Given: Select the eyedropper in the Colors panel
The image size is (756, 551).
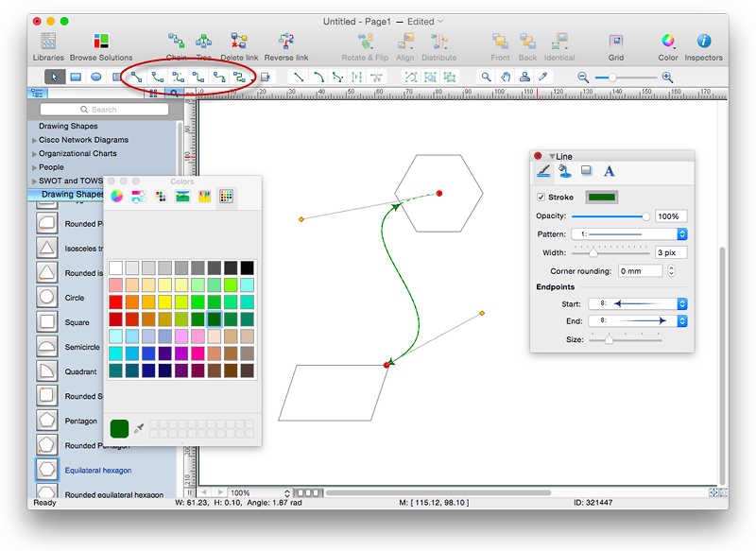Looking at the screenshot, I should point(138,428).
